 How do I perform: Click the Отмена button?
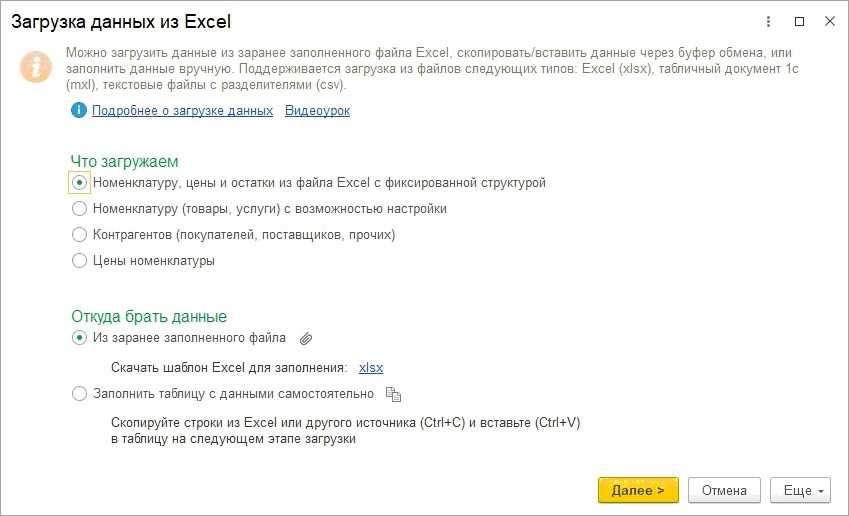pos(724,490)
